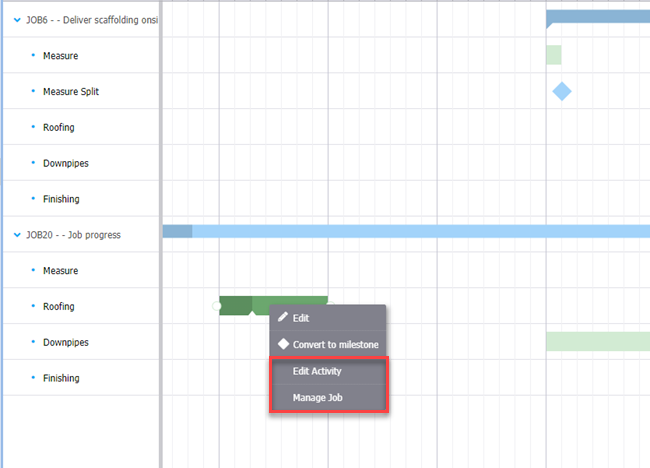Select the Measure Split task row

(70, 92)
